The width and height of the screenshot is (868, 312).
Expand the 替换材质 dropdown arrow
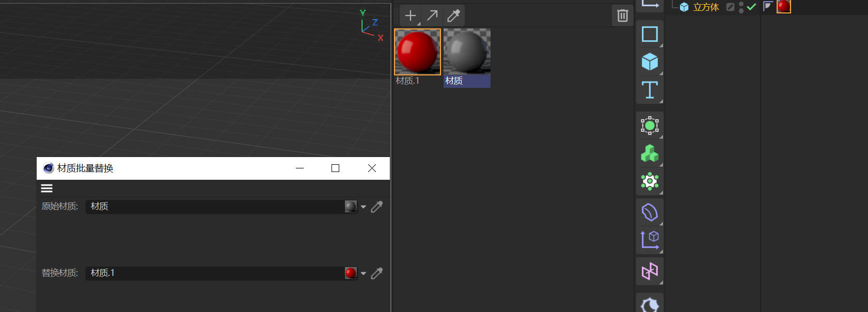click(364, 273)
